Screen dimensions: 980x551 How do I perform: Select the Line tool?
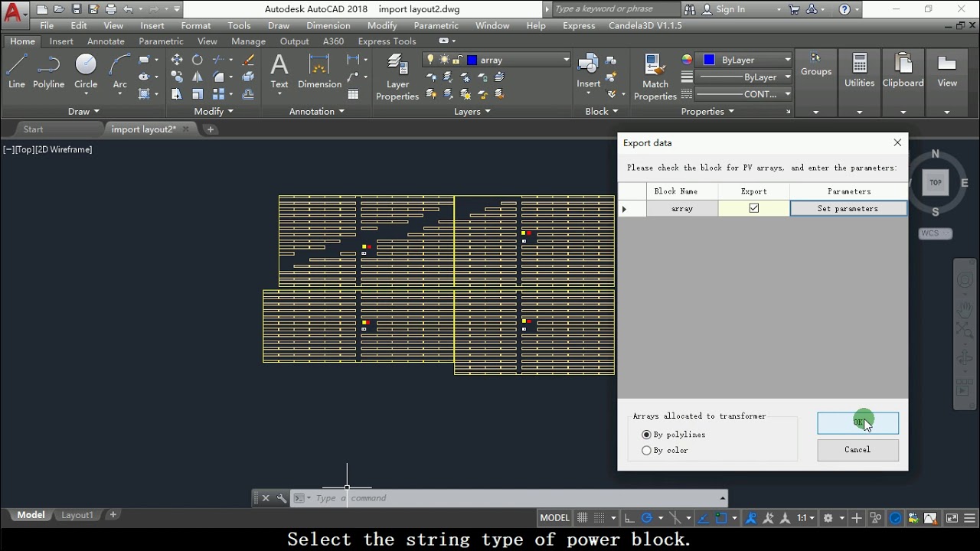(17, 71)
